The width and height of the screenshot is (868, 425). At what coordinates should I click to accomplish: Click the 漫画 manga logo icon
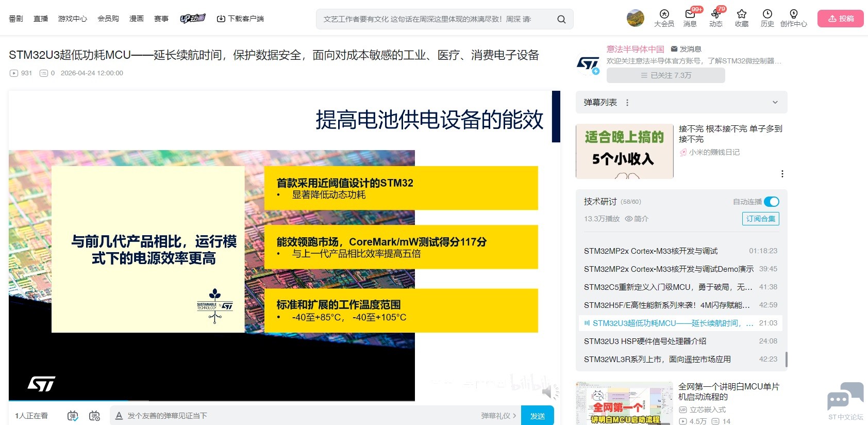coord(193,19)
